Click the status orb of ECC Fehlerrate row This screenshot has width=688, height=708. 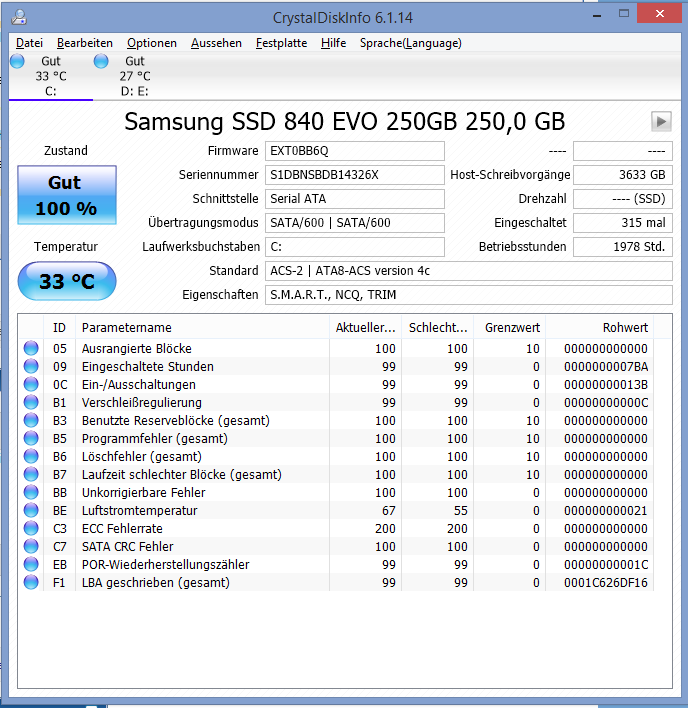(31, 528)
